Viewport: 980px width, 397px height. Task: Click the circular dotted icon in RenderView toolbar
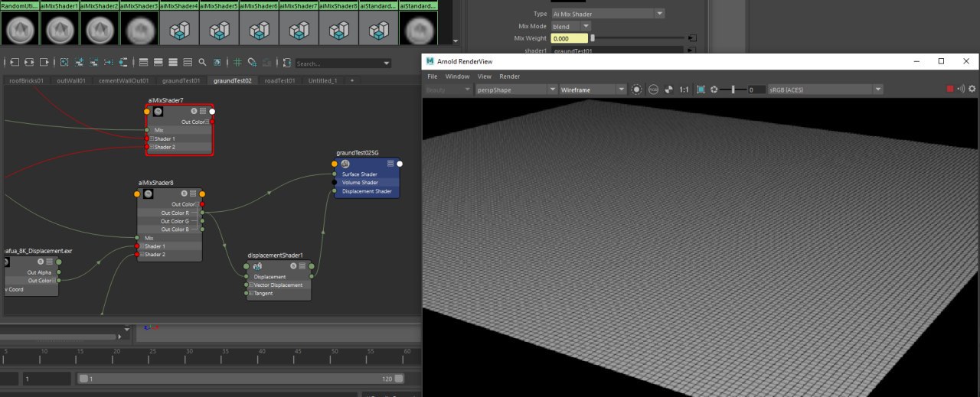click(x=636, y=89)
